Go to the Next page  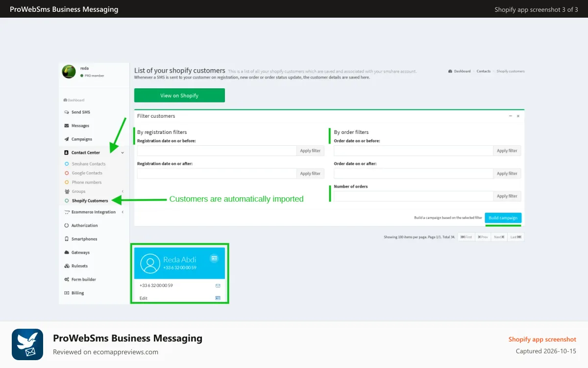point(499,237)
